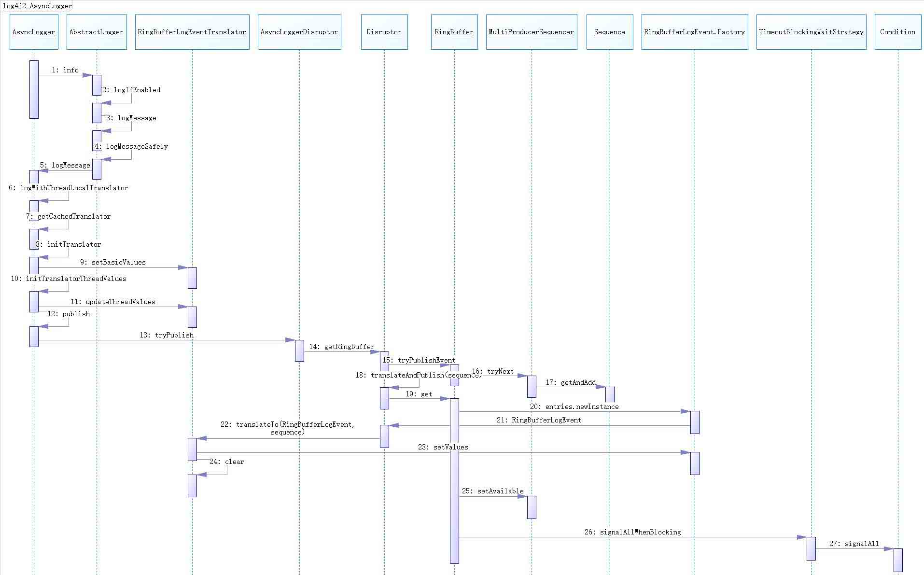The height and width of the screenshot is (575, 924).
Task: Click message label '26: signalAllWhenBlocking'
Action: (633, 532)
